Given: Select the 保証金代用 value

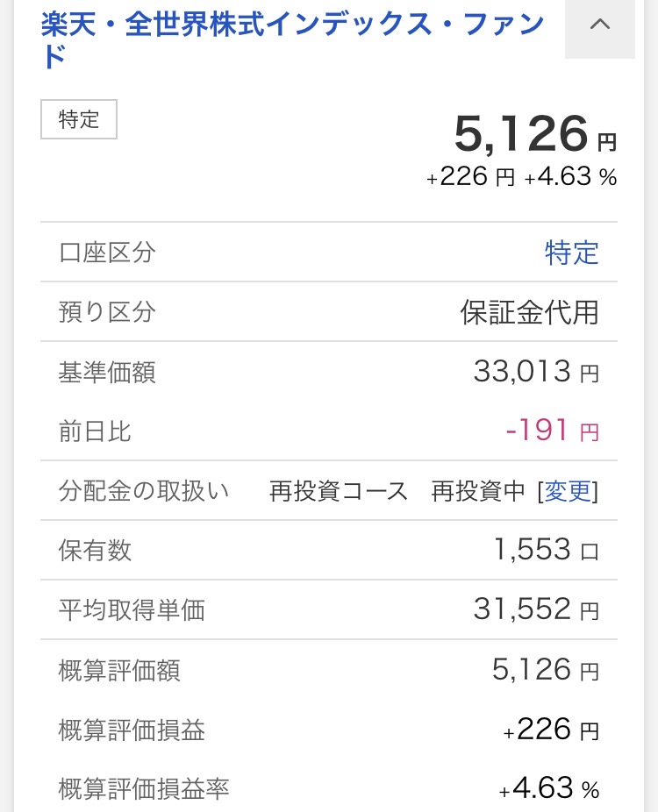Looking at the screenshot, I should (x=529, y=312).
